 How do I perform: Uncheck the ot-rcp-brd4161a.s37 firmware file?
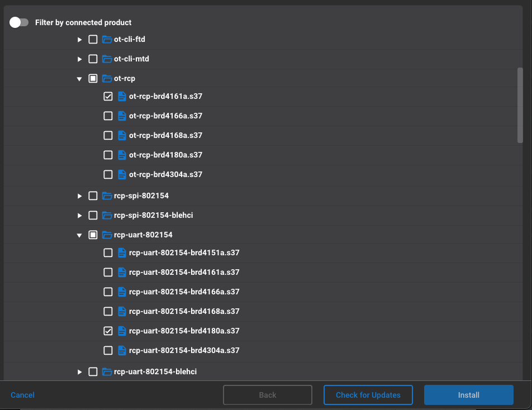(108, 96)
